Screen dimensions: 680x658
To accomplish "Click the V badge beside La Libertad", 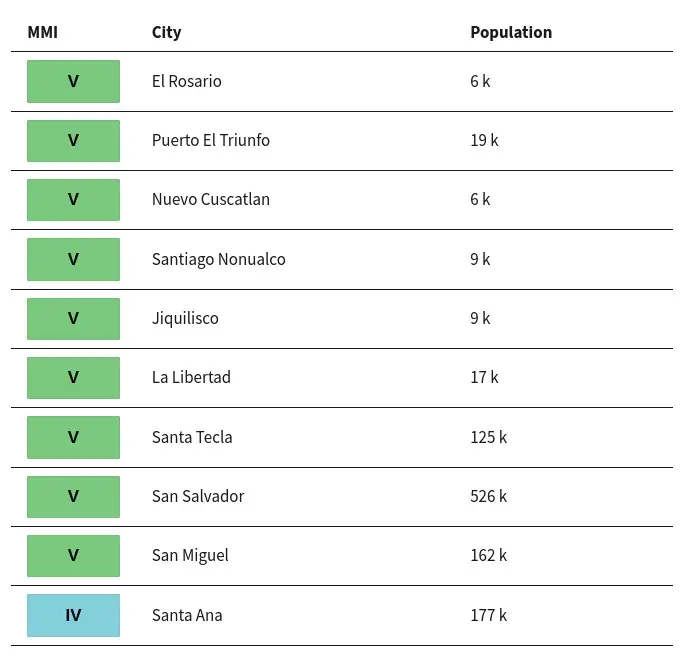I will pos(73,377).
